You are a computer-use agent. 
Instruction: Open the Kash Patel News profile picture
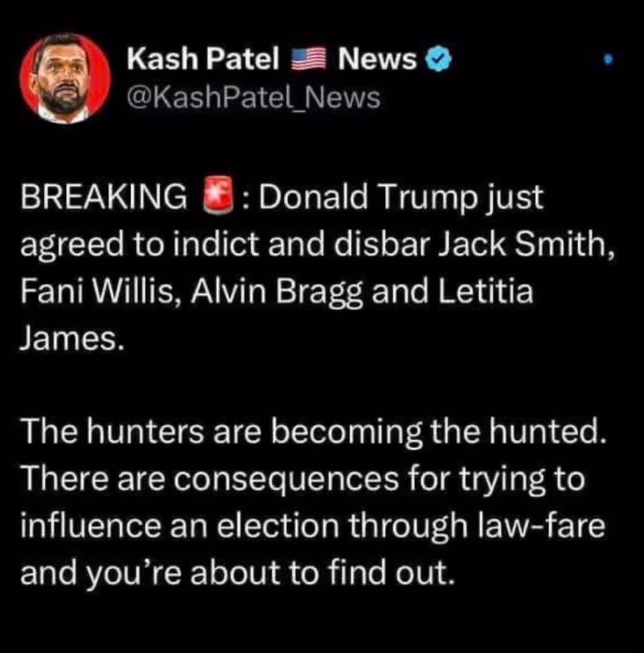click(x=65, y=79)
